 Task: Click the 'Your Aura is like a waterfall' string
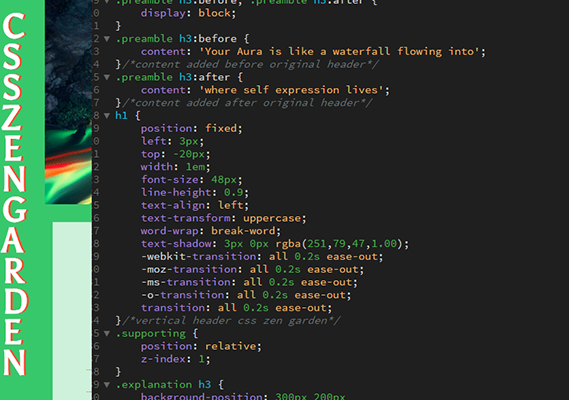click(340, 52)
